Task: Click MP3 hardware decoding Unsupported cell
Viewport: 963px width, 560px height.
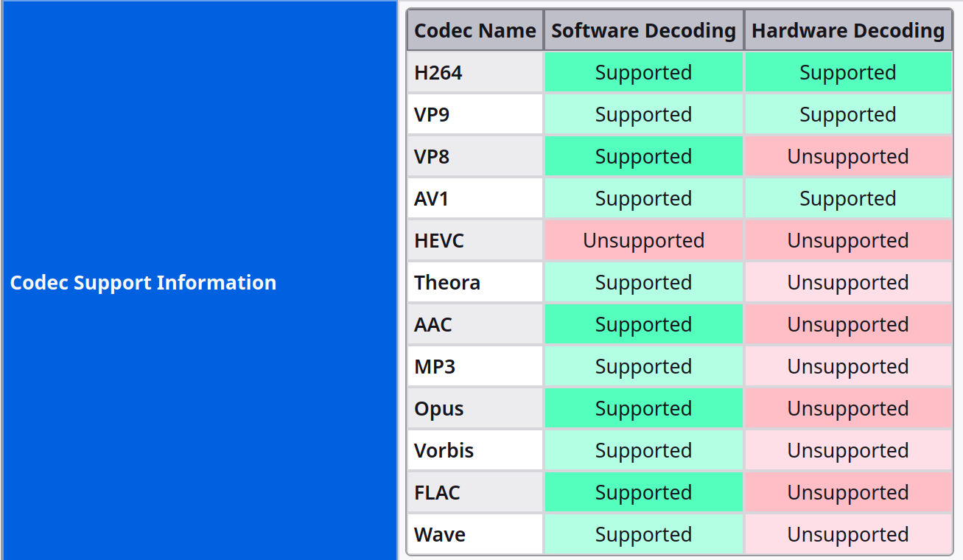Action: coord(847,367)
